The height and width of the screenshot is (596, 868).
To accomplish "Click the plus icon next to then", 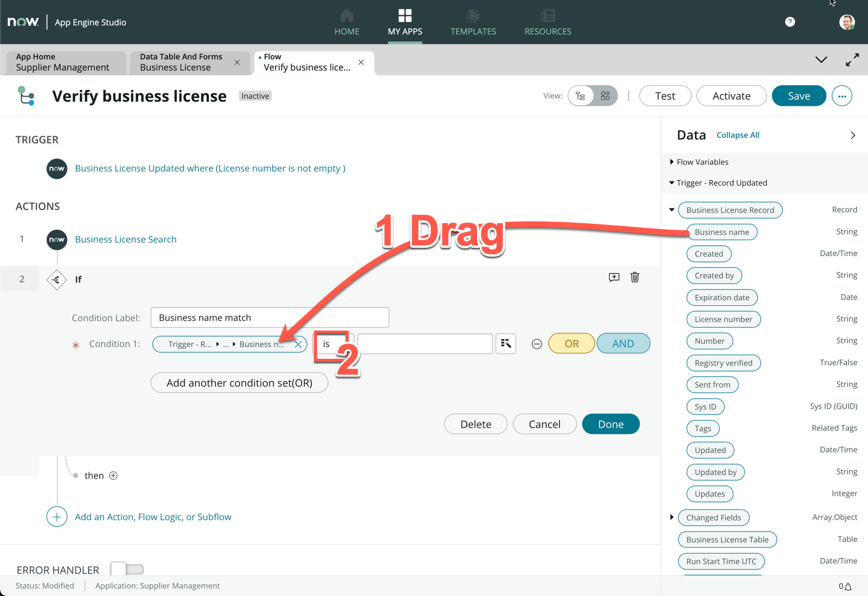I will click(x=113, y=476).
